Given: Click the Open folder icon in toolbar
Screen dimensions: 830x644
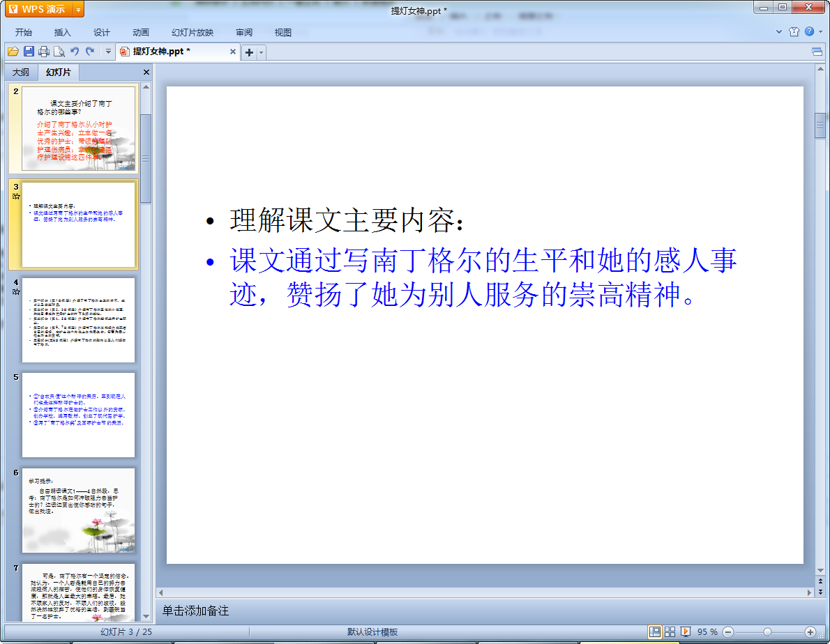Looking at the screenshot, I should 13,52.
